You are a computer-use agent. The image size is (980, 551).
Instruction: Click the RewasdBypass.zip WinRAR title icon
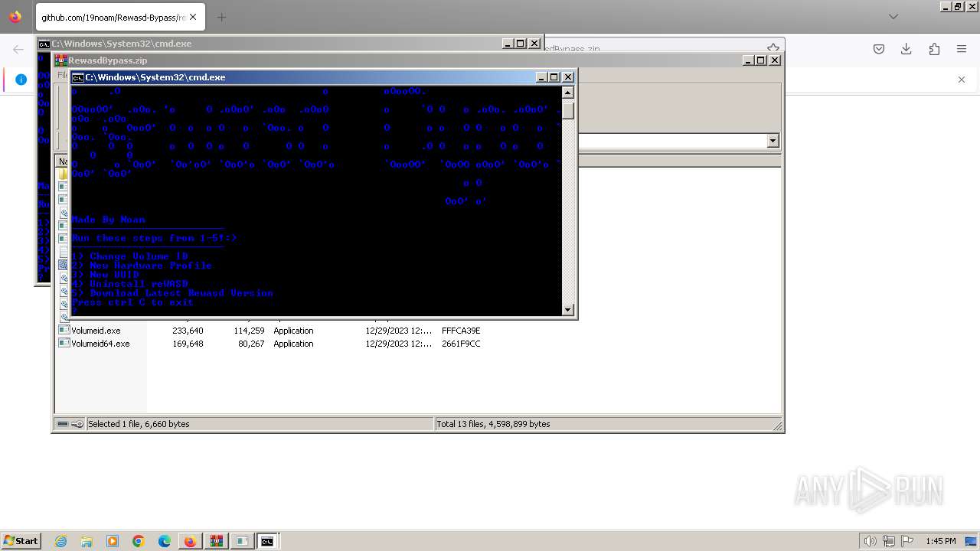tap(61, 60)
